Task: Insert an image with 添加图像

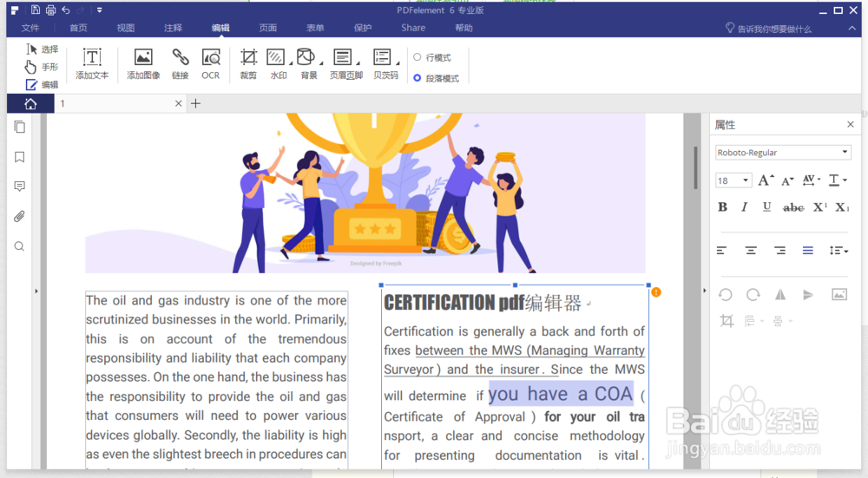Action: tap(143, 63)
